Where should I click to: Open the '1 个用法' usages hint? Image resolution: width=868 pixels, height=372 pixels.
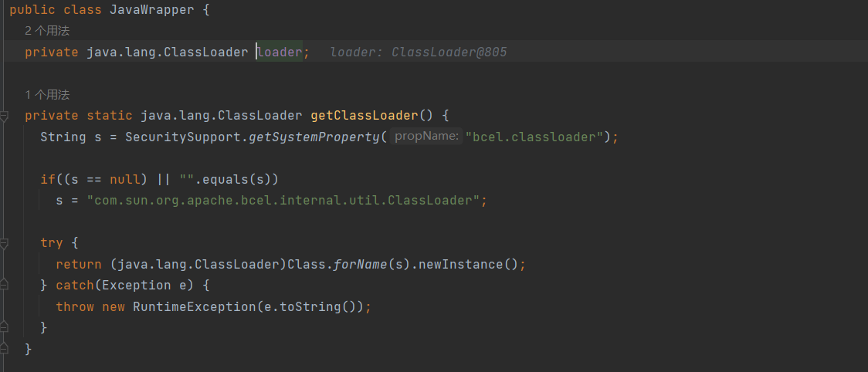point(47,95)
